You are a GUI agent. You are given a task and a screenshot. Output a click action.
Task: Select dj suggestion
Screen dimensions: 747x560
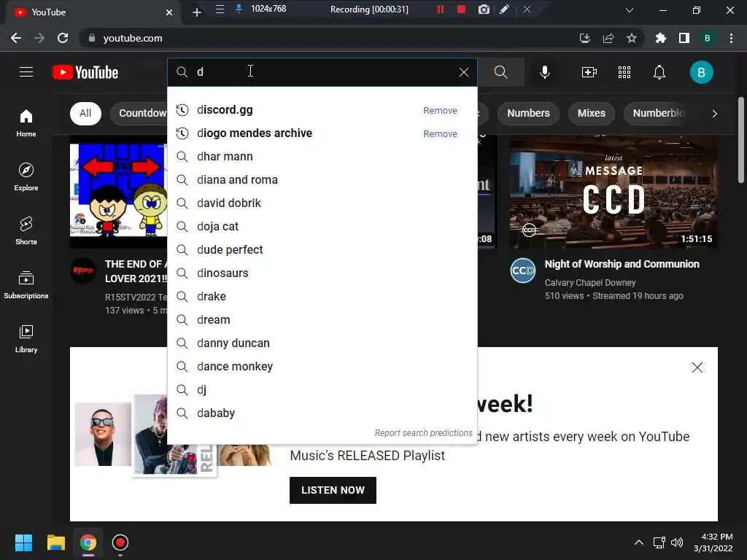coord(322,390)
